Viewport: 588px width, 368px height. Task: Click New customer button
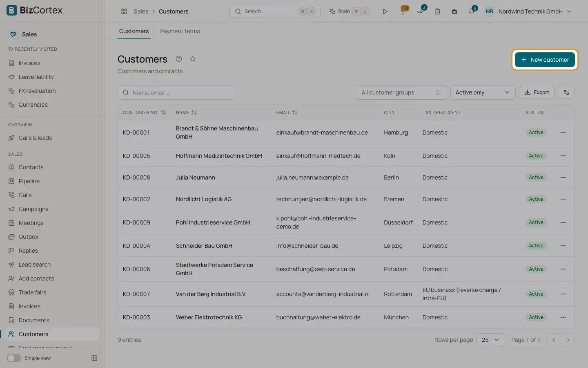pos(545,60)
